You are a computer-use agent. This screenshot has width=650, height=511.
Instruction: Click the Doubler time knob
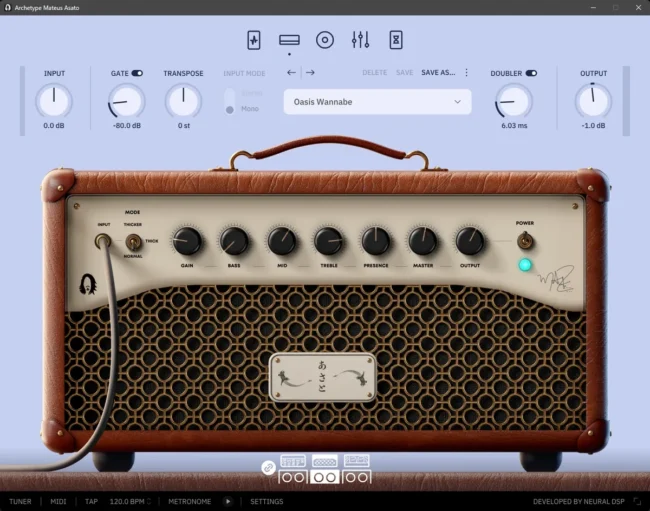pyautogui.click(x=514, y=101)
